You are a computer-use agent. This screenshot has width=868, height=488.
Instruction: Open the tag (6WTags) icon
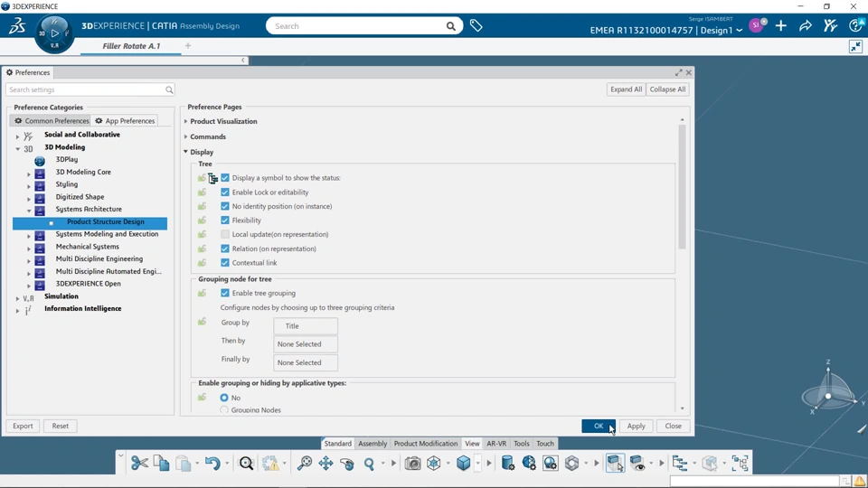tap(476, 25)
